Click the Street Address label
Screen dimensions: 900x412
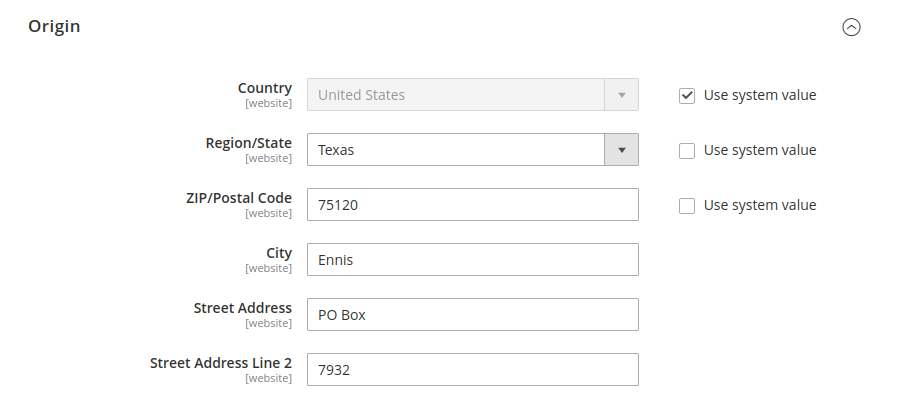(243, 308)
